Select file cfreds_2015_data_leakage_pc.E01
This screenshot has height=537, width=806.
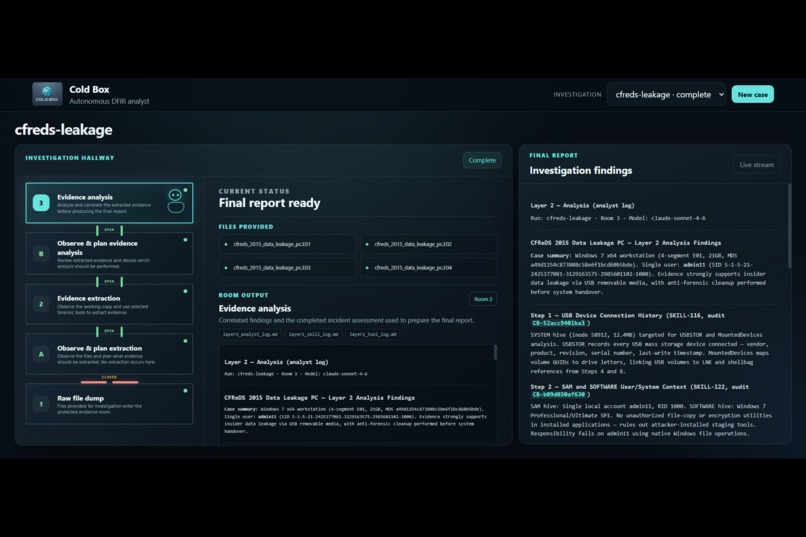pos(287,244)
